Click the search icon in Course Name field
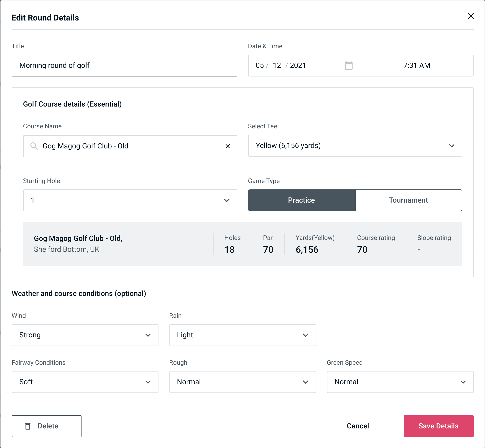Screen dimensions: 485x448 34,146
